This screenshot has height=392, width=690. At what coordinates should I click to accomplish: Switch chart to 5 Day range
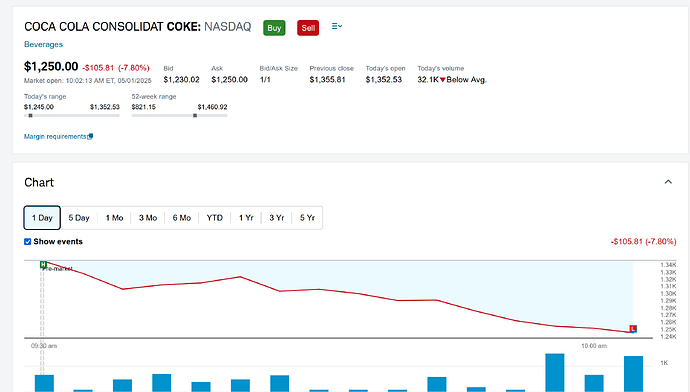tap(79, 218)
